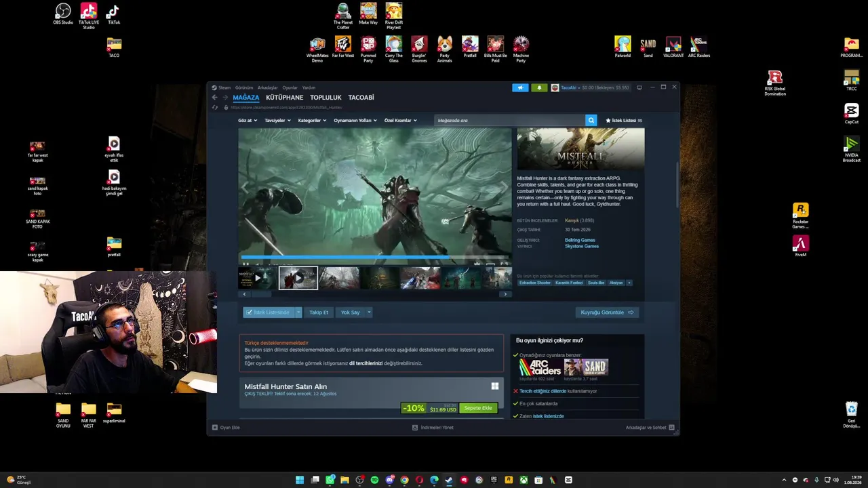Click Steam store search magnifier button
The width and height of the screenshot is (868, 488).
coord(591,120)
